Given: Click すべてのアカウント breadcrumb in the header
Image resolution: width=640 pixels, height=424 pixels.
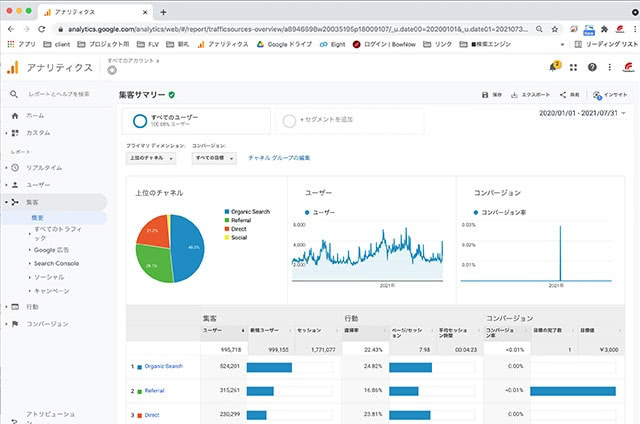Looking at the screenshot, I should click(131, 60).
